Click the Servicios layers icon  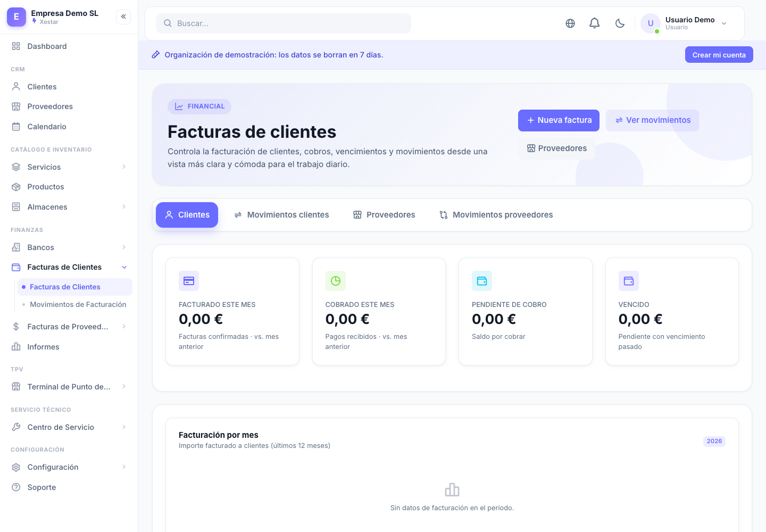pos(16,167)
